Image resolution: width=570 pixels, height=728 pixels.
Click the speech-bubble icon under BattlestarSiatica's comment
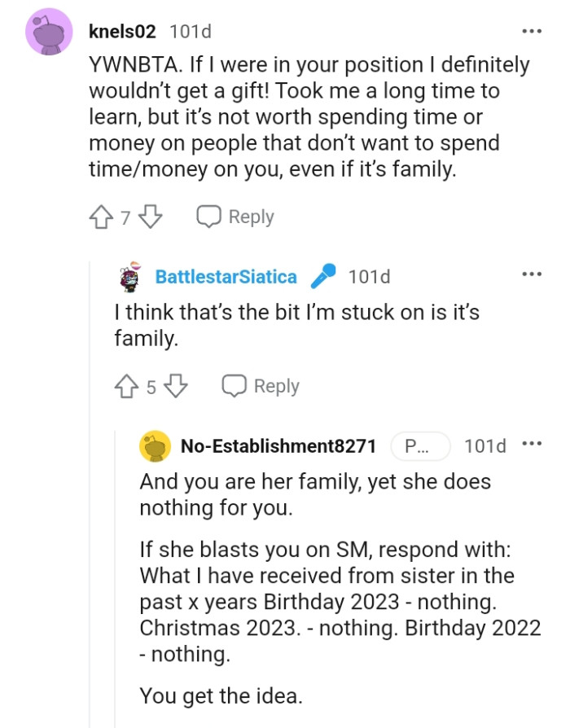pos(236,386)
